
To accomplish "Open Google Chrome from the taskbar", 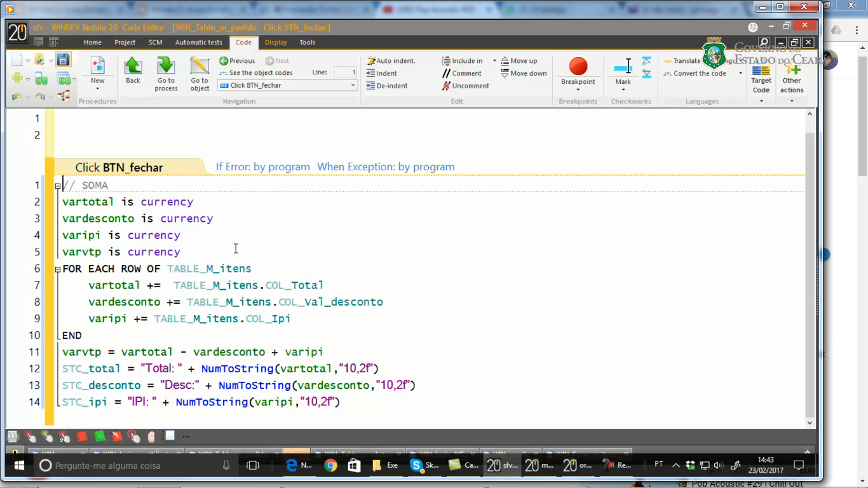I will pos(330,466).
